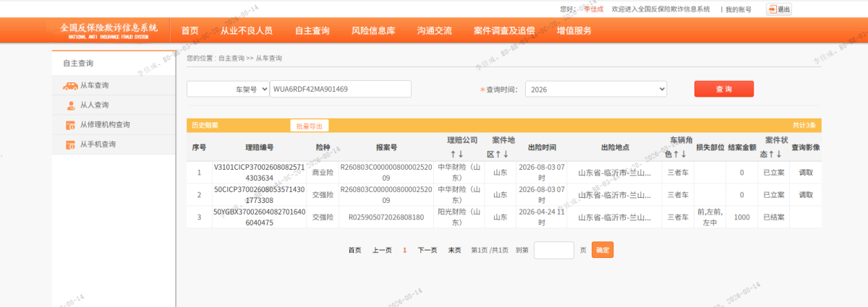Click 上一页 pagination link
Screen dimensions: 868x307
pyautogui.click(x=382, y=250)
